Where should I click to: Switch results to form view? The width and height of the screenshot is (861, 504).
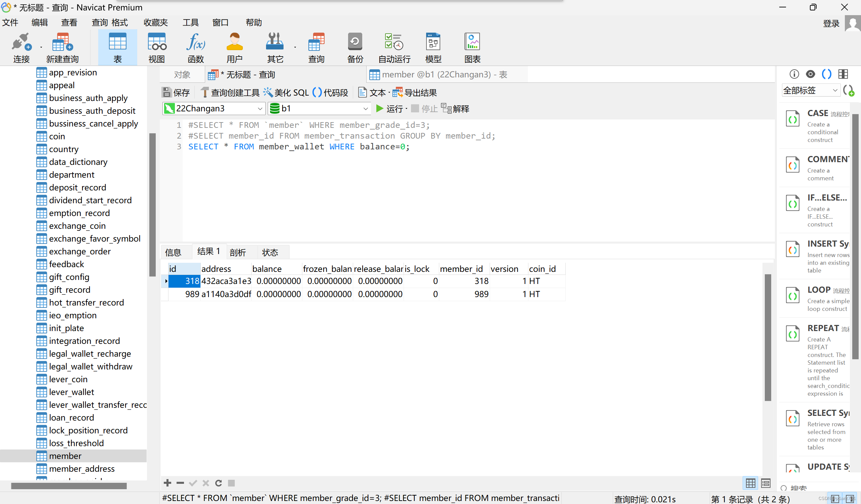[x=766, y=483]
